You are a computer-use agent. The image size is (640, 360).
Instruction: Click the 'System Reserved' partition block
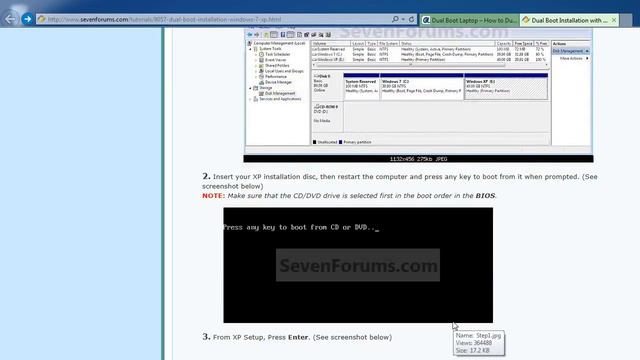pyautogui.click(x=361, y=87)
